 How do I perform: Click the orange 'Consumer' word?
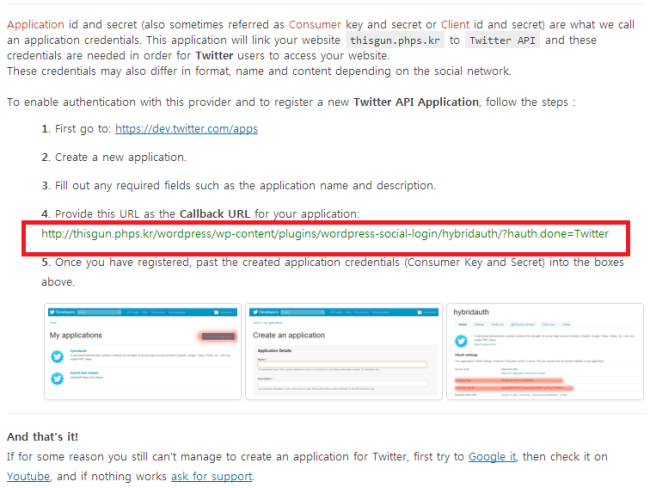pos(315,25)
